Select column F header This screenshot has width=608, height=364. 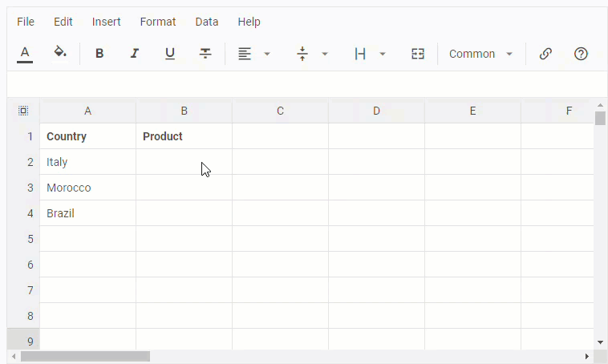(557, 111)
